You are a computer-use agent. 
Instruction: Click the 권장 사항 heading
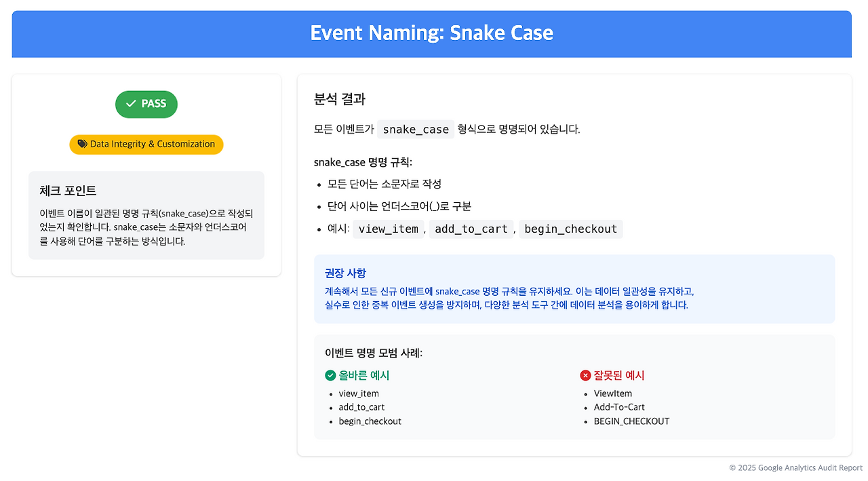(x=346, y=273)
